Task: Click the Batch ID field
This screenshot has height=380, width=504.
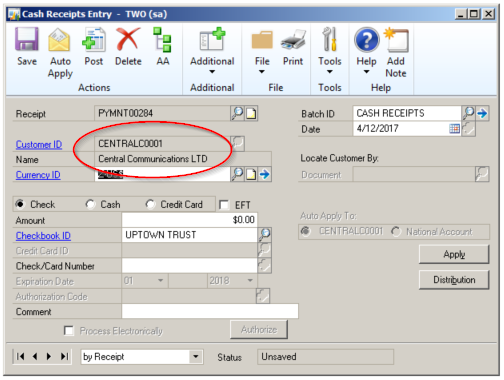Action: point(407,113)
